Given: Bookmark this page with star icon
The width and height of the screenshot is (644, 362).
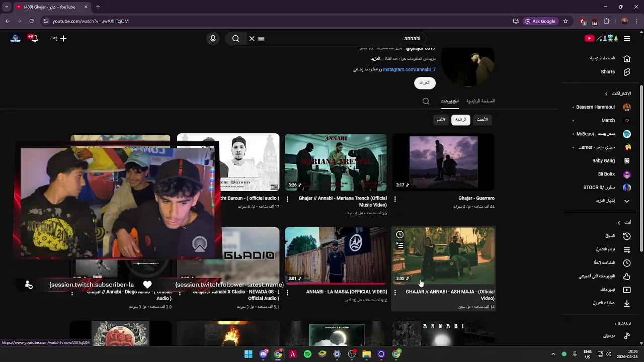Looking at the screenshot, I should coord(566,21).
